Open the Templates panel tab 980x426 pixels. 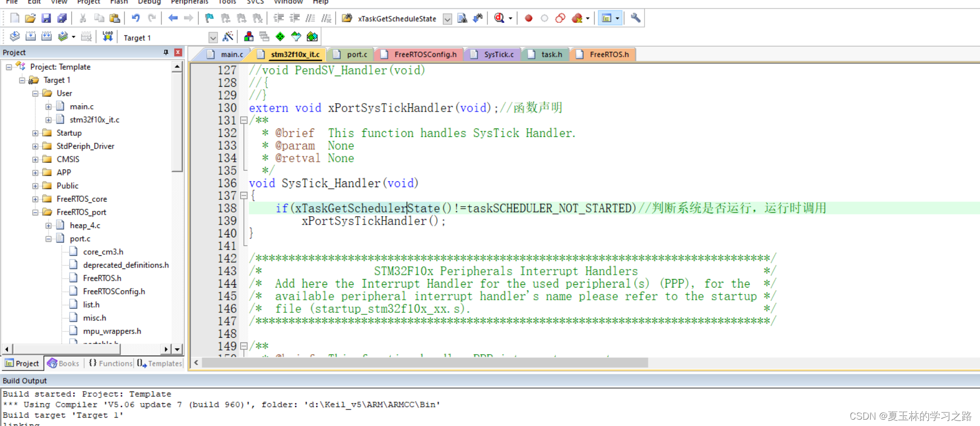point(159,364)
